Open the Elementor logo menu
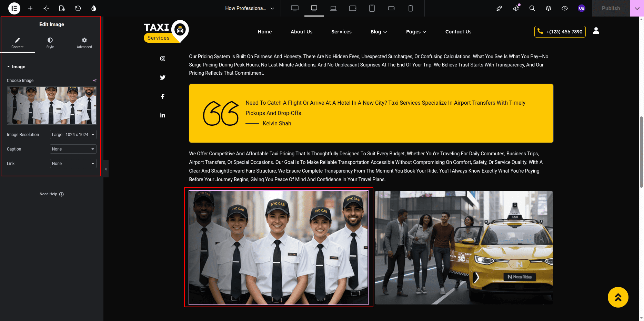Screen dimensions: 644x321 (x=14, y=8)
